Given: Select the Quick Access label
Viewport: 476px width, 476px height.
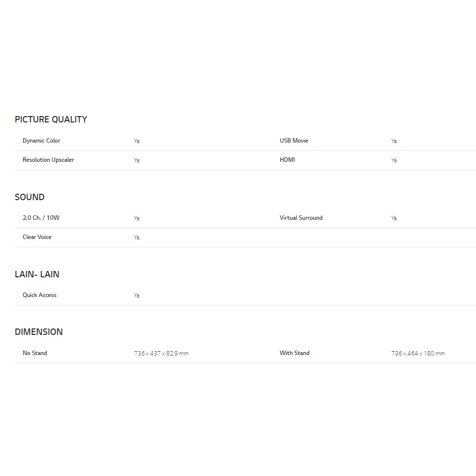Looking at the screenshot, I should 39,295.
